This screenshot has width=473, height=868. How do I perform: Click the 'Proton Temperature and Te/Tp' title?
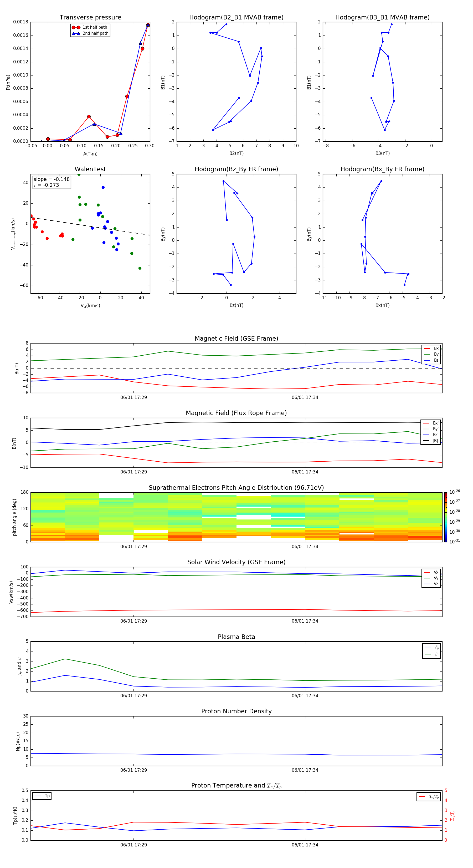click(236, 786)
